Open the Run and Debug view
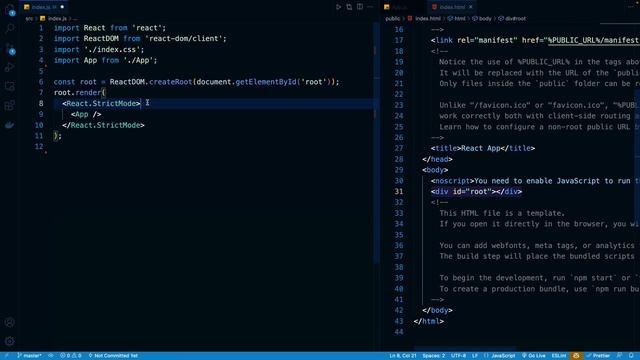The height and width of the screenshot is (360, 640). [x=10, y=67]
